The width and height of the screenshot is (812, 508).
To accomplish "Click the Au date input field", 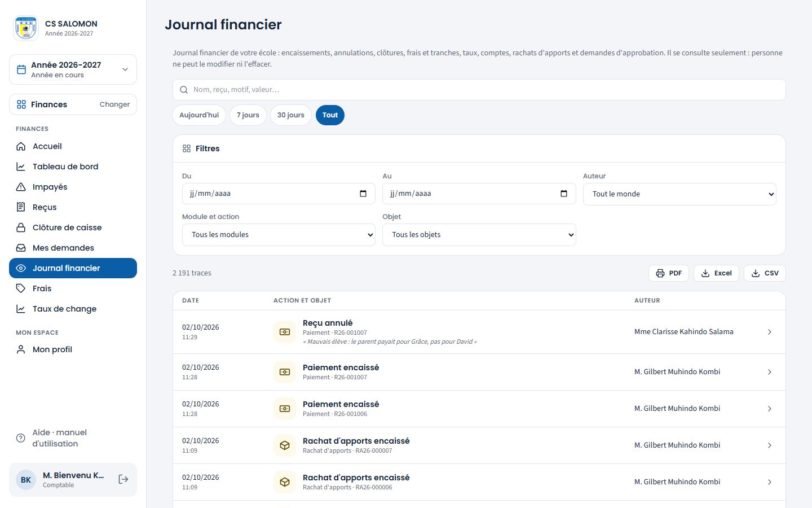I will (x=479, y=194).
